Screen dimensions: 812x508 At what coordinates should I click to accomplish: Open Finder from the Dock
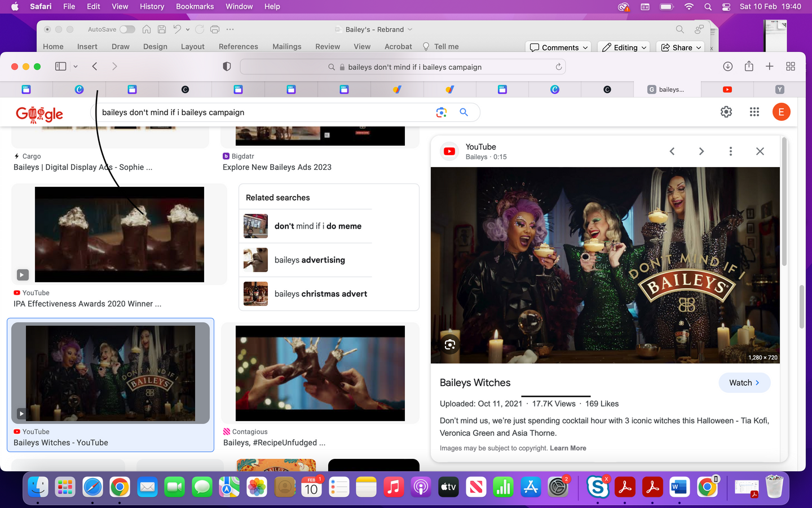pyautogui.click(x=38, y=487)
